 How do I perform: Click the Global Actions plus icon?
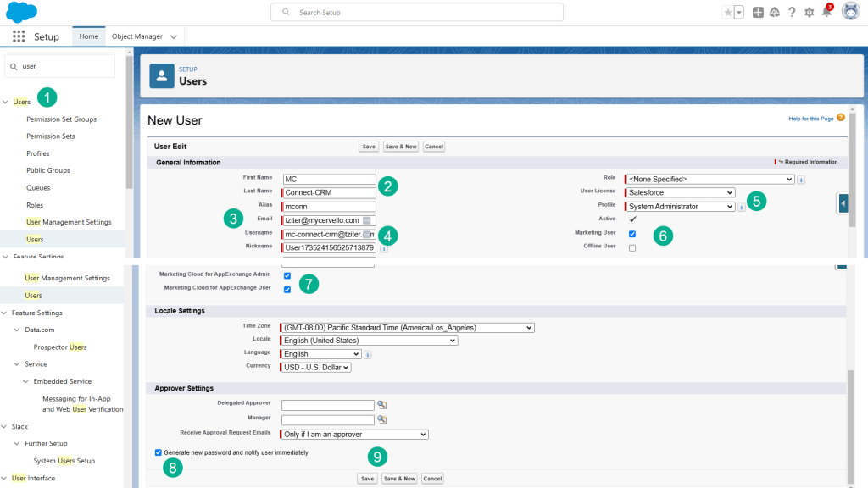758,12
